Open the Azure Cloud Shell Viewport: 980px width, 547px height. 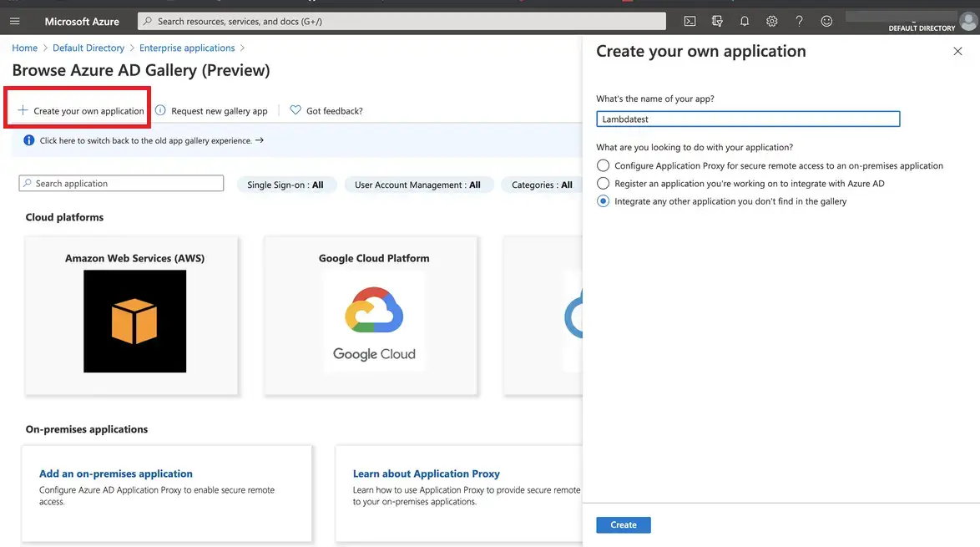[x=689, y=20]
